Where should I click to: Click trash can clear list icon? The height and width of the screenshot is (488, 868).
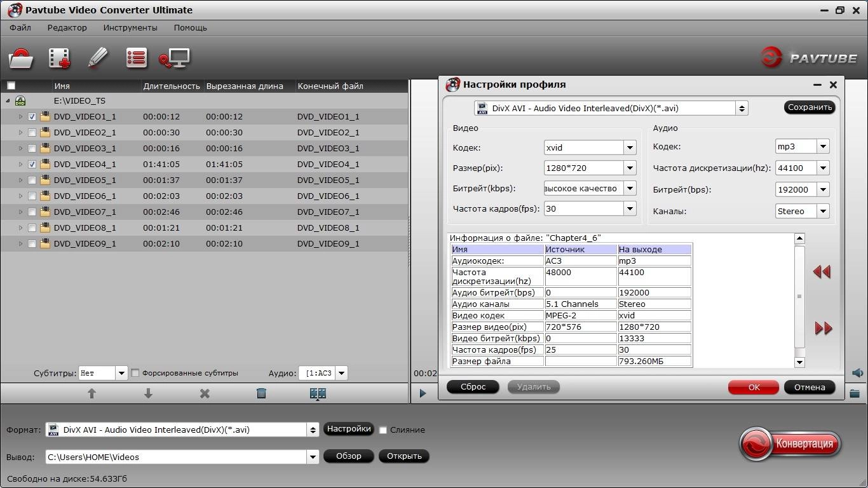coord(261,393)
